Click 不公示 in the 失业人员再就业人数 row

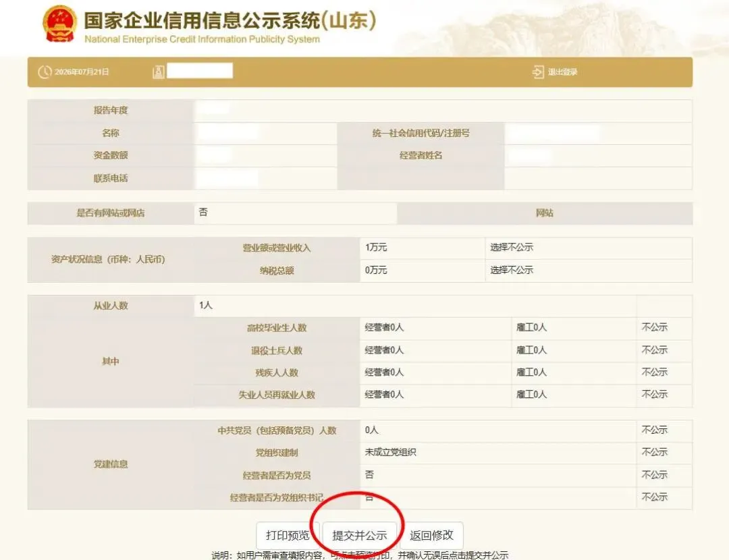coord(654,394)
